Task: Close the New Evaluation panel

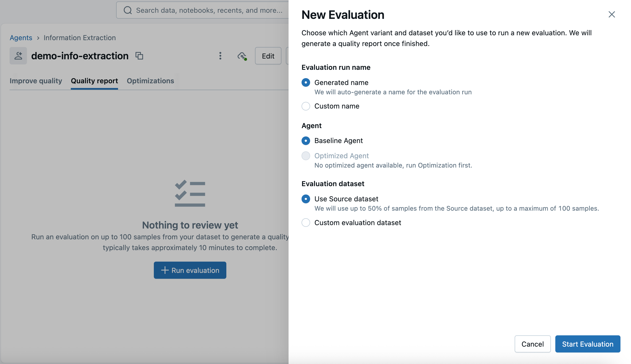Action: 611,14
